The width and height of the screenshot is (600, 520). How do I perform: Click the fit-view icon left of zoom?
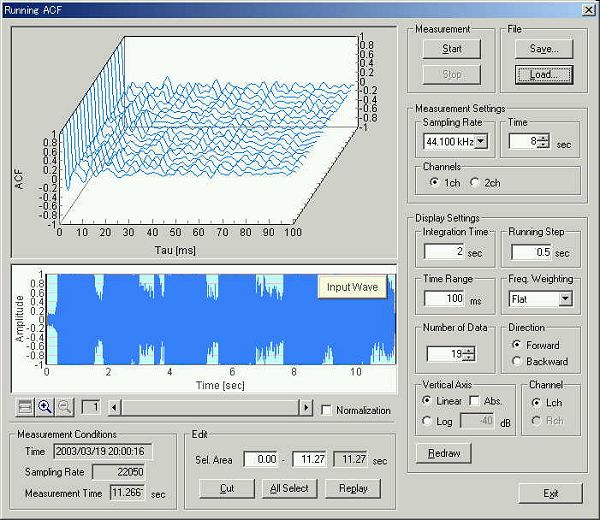pos(26,407)
